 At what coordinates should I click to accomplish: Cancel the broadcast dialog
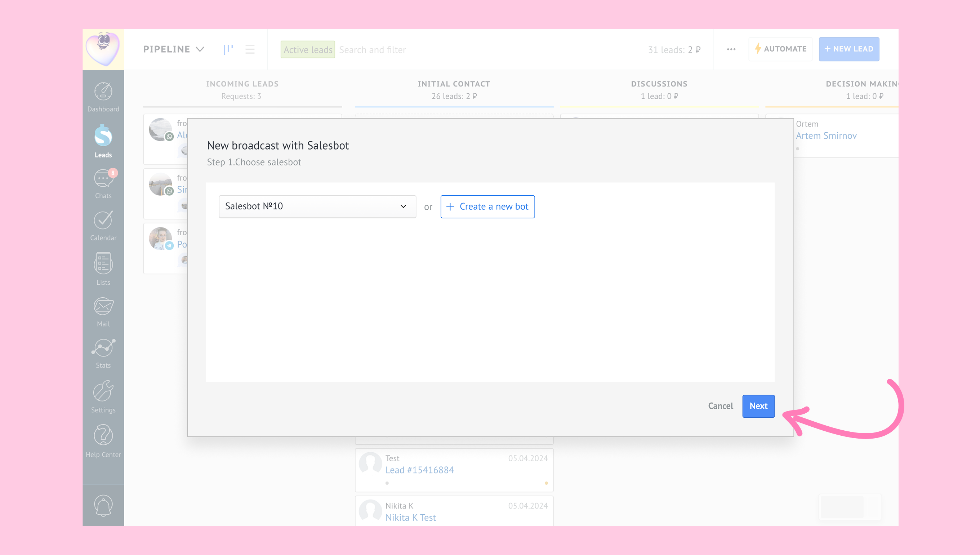click(x=720, y=406)
